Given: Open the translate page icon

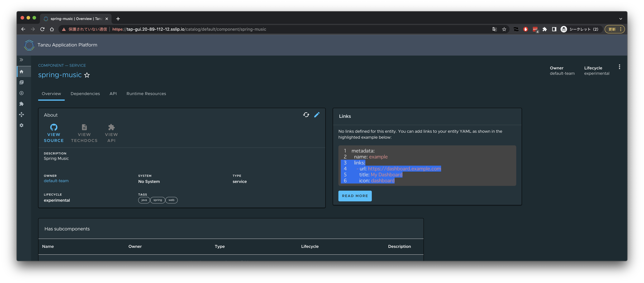Looking at the screenshot, I should pos(494,29).
